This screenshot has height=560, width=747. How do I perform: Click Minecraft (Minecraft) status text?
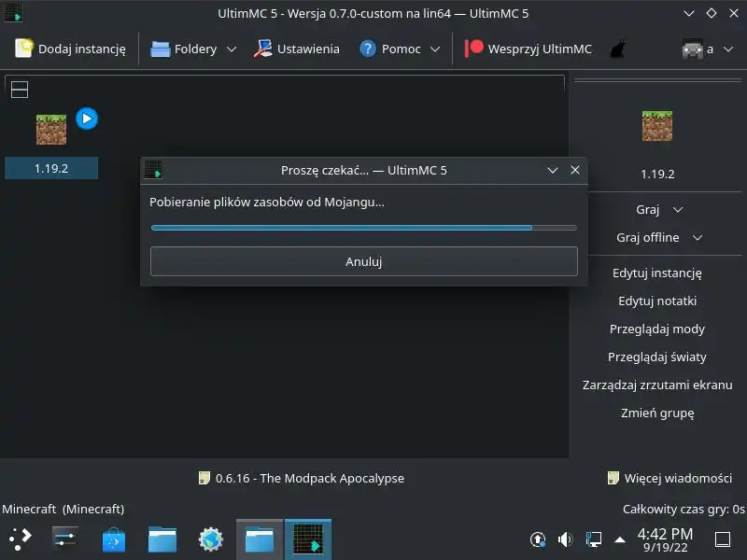tap(63, 509)
